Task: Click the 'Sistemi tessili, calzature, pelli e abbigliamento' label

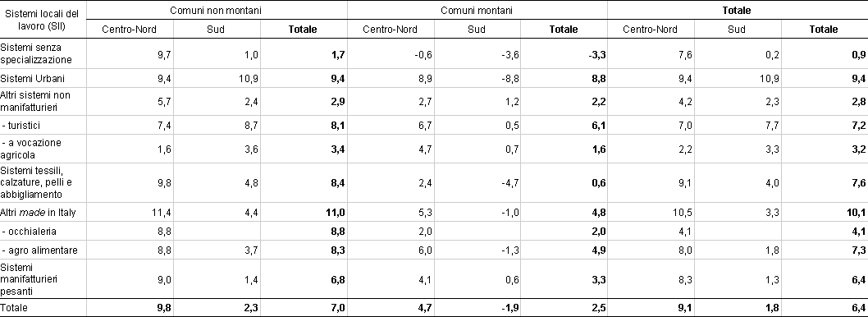Action: [x=37, y=181]
